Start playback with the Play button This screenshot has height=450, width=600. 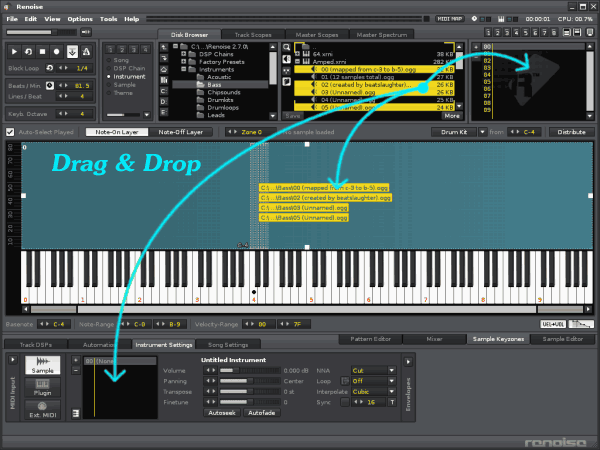point(14,51)
